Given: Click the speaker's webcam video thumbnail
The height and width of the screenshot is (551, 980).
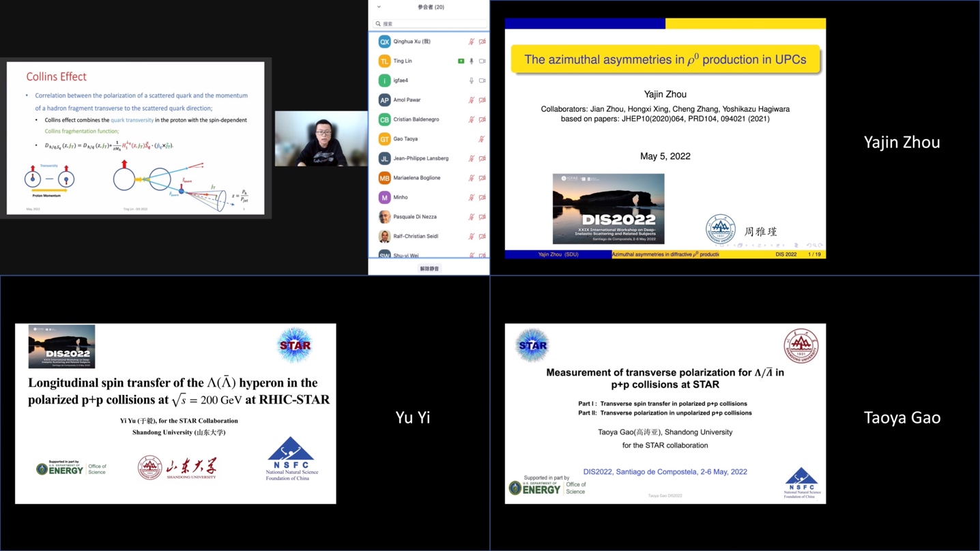Looking at the screenshot, I should pos(321,139).
